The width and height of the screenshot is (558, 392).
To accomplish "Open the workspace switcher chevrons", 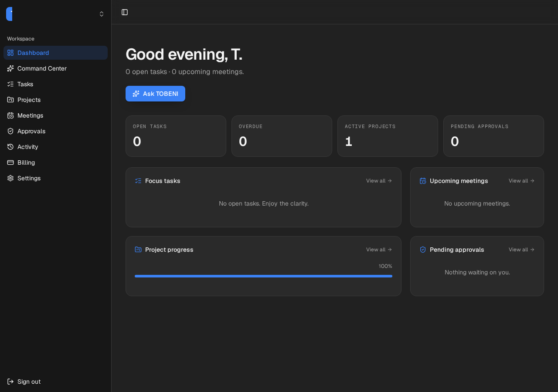I will [x=102, y=14].
